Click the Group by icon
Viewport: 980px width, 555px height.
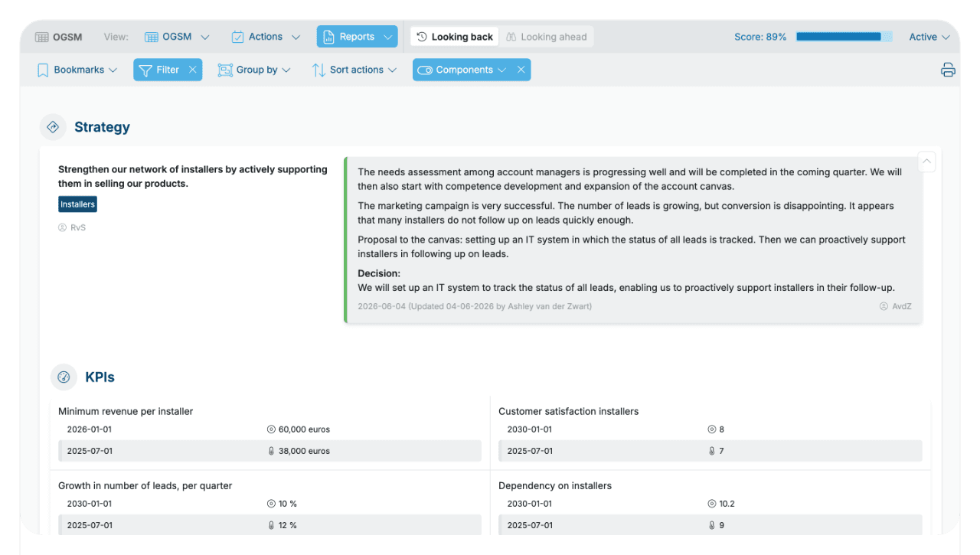pyautogui.click(x=225, y=70)
